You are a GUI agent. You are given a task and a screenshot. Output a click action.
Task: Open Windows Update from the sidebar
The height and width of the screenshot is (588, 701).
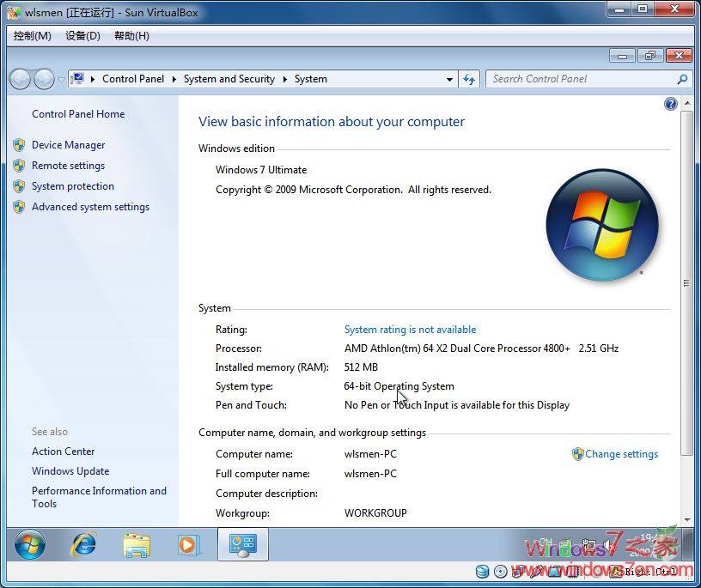click(70, 470)
